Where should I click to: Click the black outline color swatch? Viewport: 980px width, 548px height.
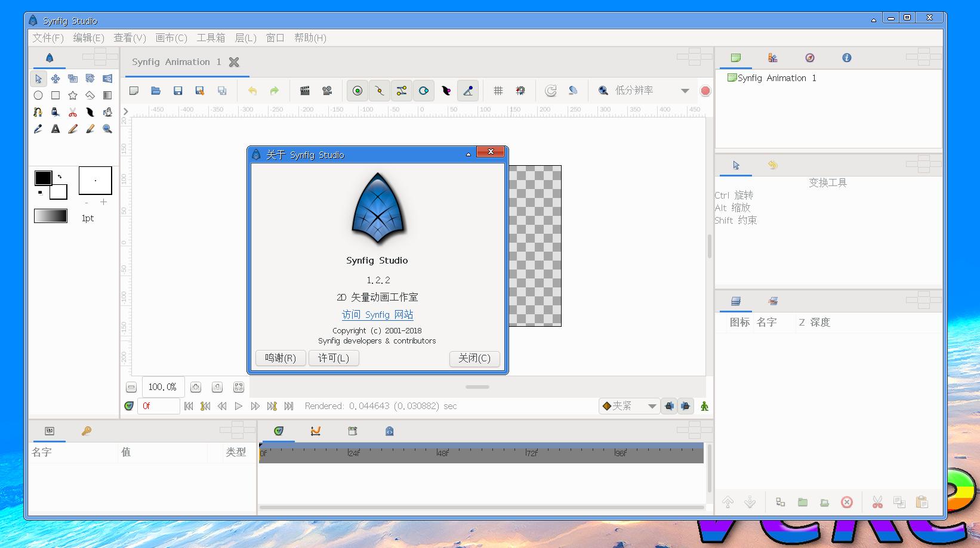tap(43, 178)
